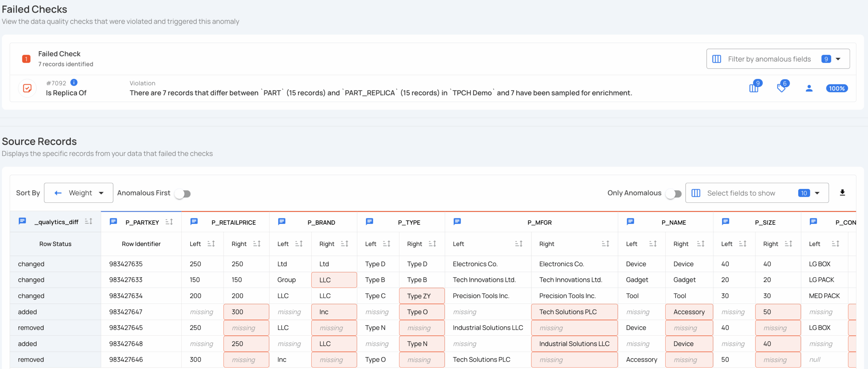Click the Is Replica Of check name
Viewport: 868px width, 369px height.
click(x=66, y=93)
